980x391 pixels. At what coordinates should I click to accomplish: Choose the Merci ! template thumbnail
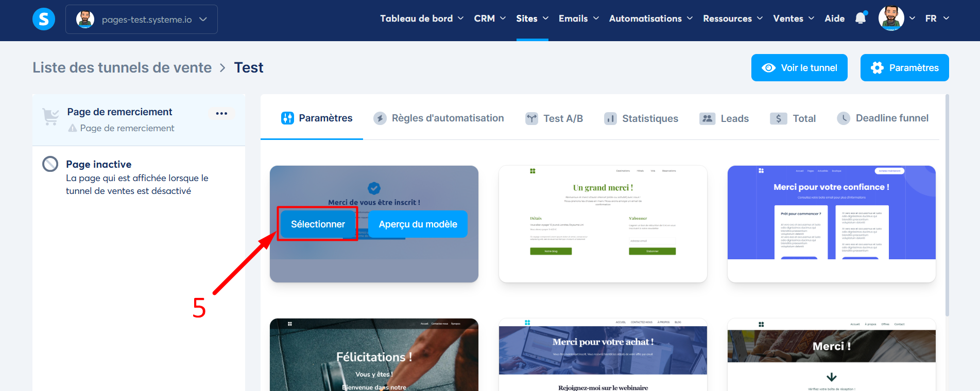click(x=831, y=354)
